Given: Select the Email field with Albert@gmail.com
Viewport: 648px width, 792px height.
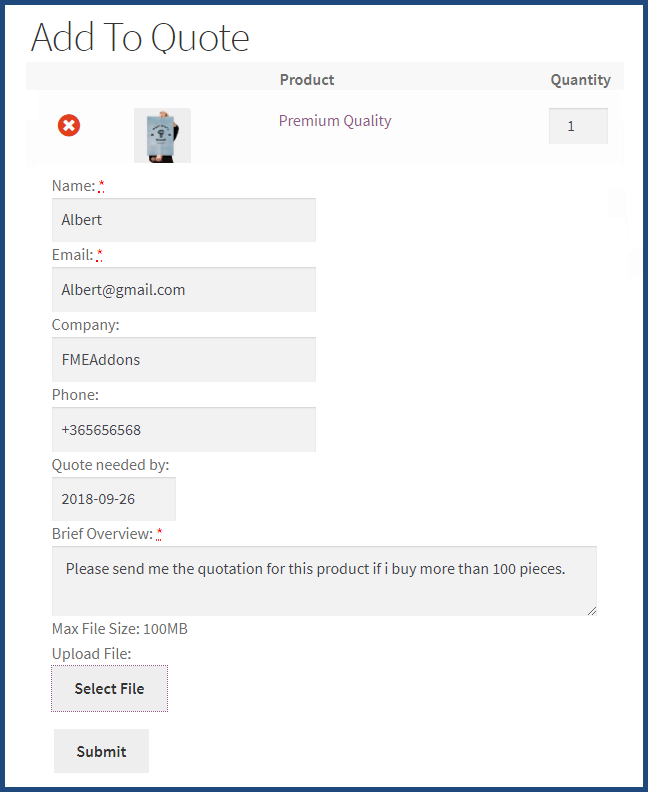Looking at the screenshot, I should point(184,289).
